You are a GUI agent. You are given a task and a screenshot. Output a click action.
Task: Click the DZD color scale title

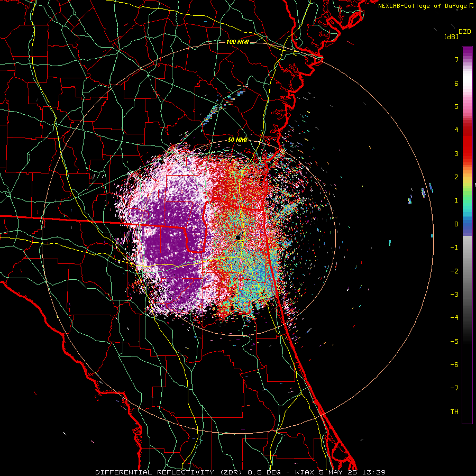(x=465, y=32)
